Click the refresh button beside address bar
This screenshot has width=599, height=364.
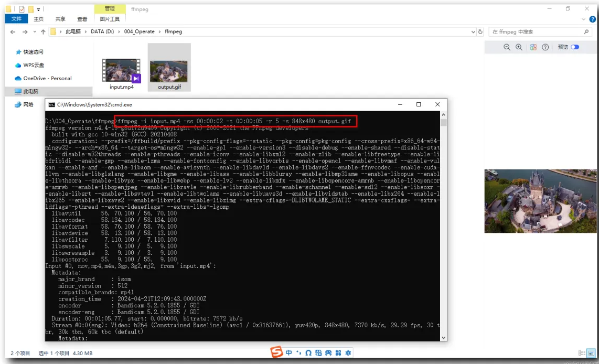pyautogui.click(x=480, y=32)
